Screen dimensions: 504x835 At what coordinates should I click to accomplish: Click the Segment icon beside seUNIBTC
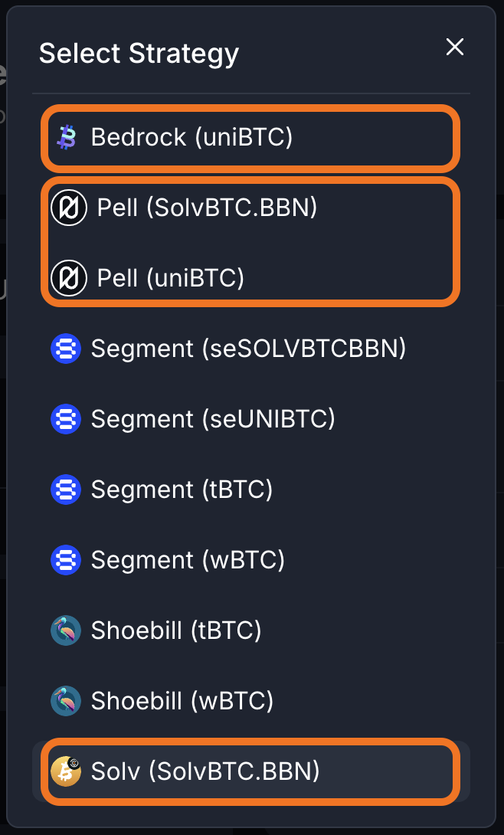pyautogui.click(x=66, y=419)
